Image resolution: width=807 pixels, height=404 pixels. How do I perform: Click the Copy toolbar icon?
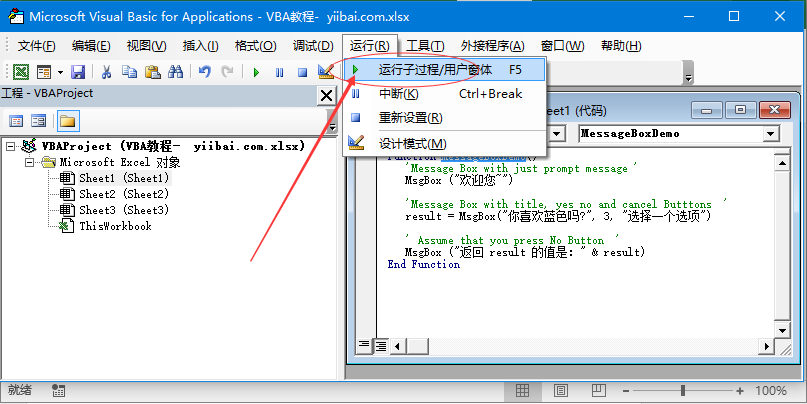pos(129,72)
